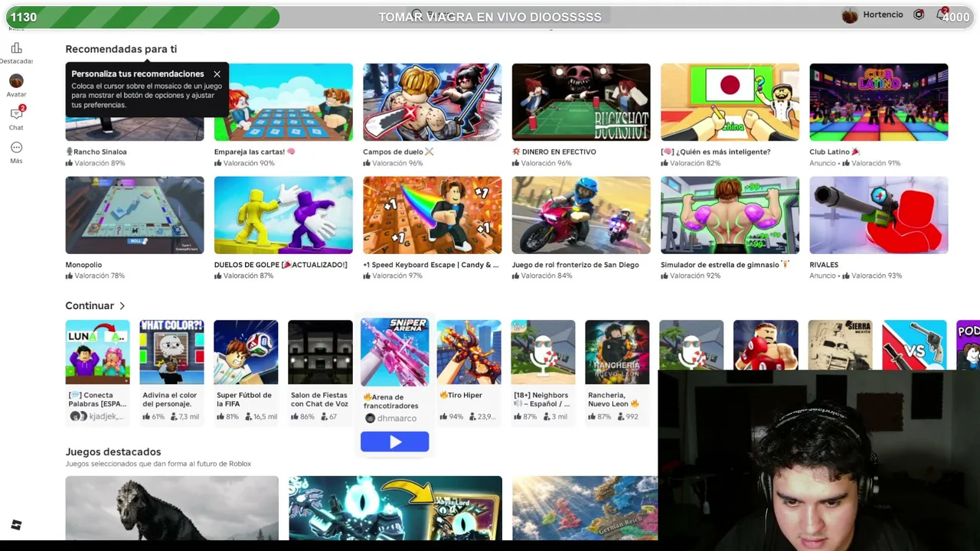Select the boxer game thumbnail in Continuar

pos(766,345)
